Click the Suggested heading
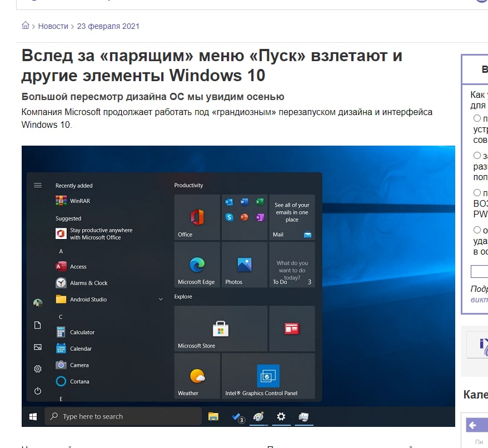This screenshot has height=448, width=488. point(68,218)
